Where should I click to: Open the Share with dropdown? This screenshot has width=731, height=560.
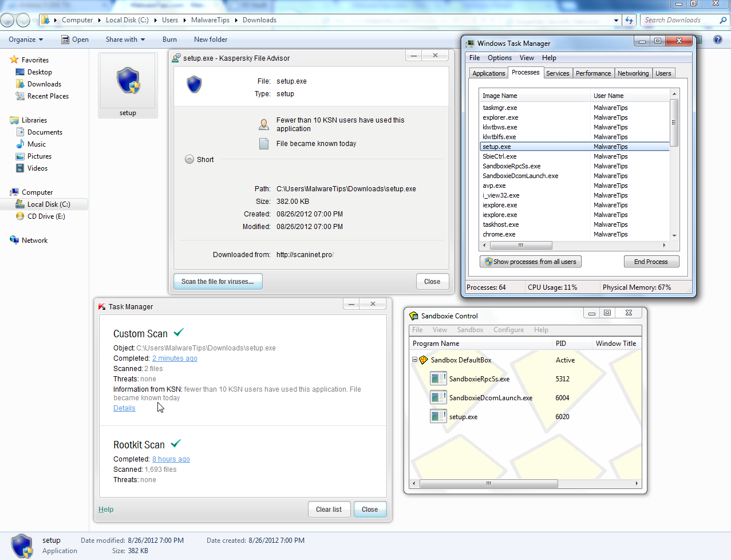pos(125,40)
